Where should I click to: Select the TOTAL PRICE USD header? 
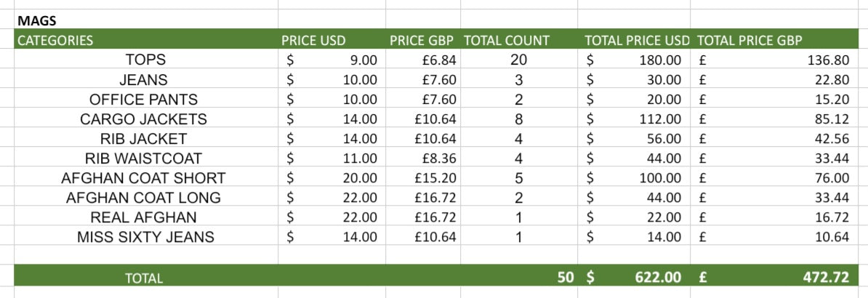click(x=634, y=40)
